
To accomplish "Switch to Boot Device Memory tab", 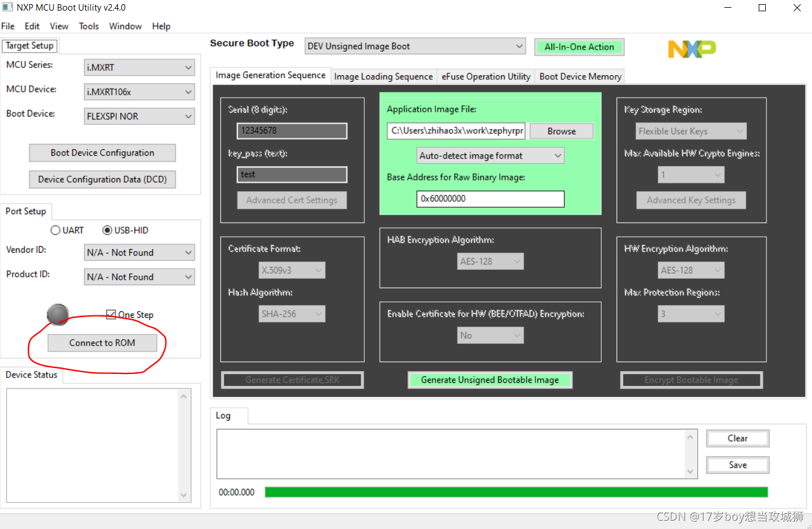I will click(x=580, y=76).
